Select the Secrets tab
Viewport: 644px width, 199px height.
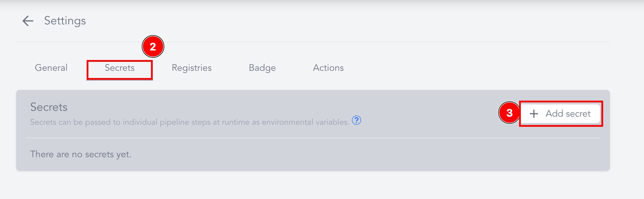pyautogui.click(x=120, y=68)
